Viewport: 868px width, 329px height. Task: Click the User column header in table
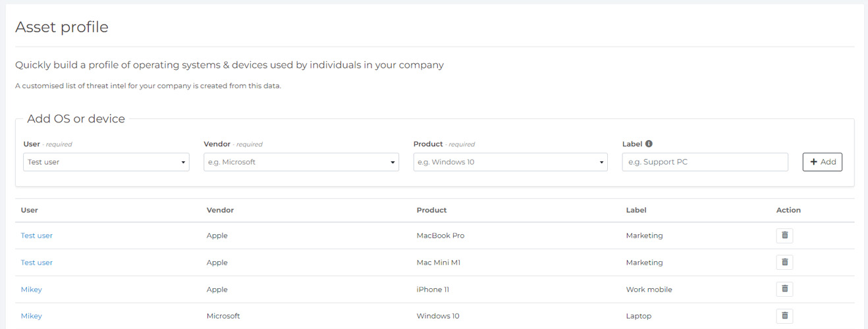[30, 211]
